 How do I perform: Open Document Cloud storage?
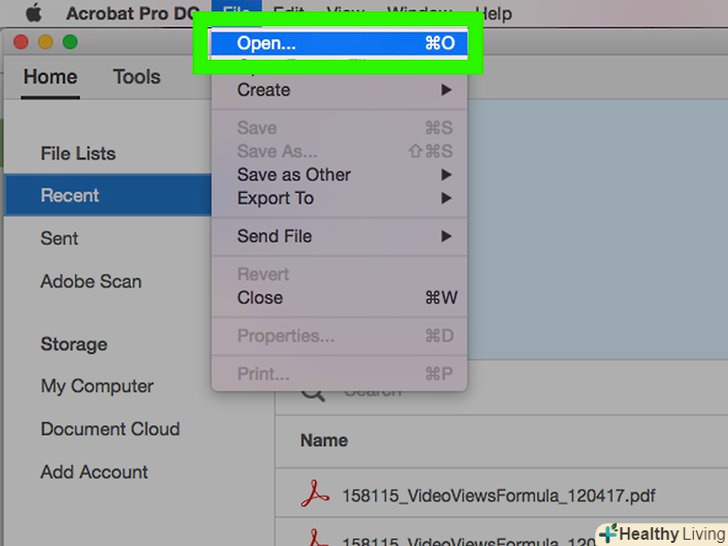(x=110, y=429)
